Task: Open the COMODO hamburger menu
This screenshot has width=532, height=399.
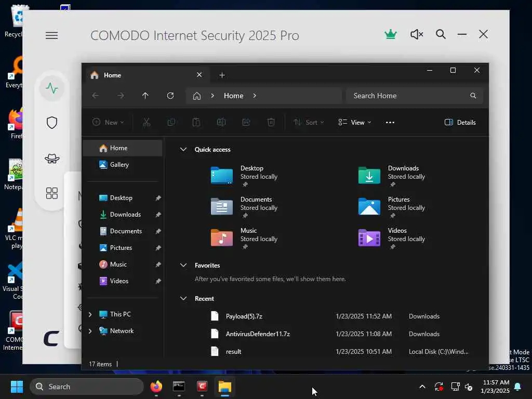Action: (x=51, y=35)
